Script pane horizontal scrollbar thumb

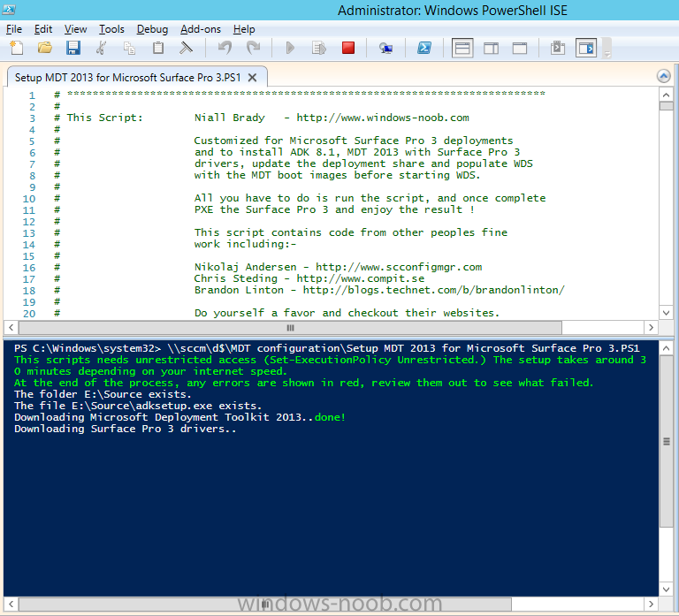(290, 328)
